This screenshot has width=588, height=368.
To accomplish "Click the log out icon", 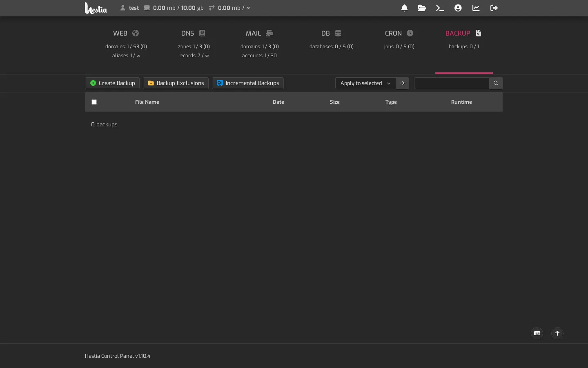I will point(494,8).
